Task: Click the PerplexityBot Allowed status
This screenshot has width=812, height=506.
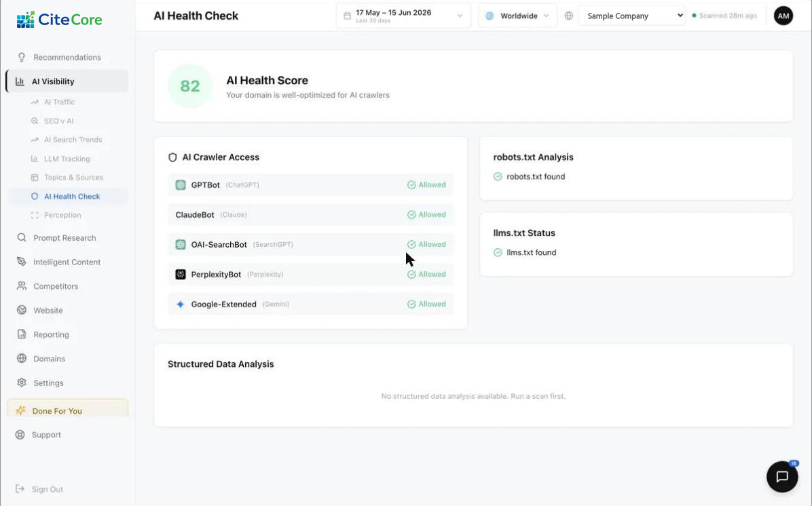Action: pos(426,274)
